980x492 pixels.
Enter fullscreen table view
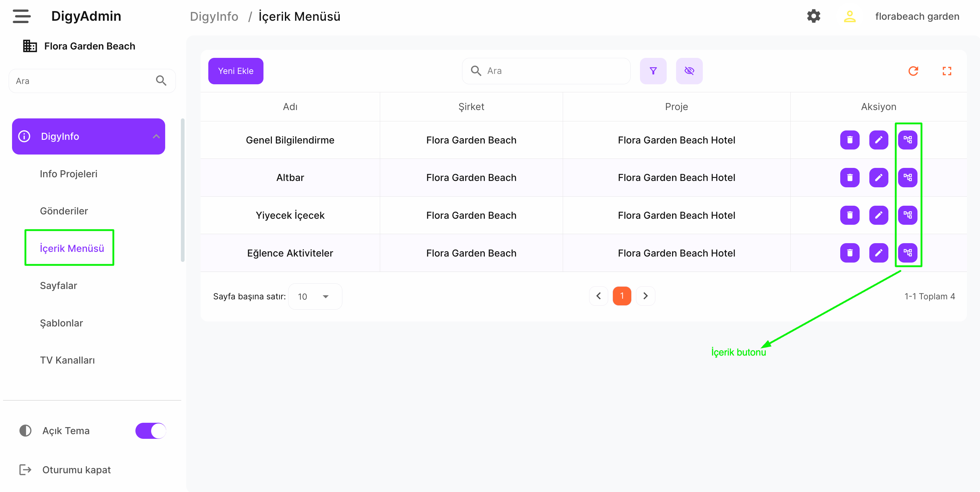[947, 71]
